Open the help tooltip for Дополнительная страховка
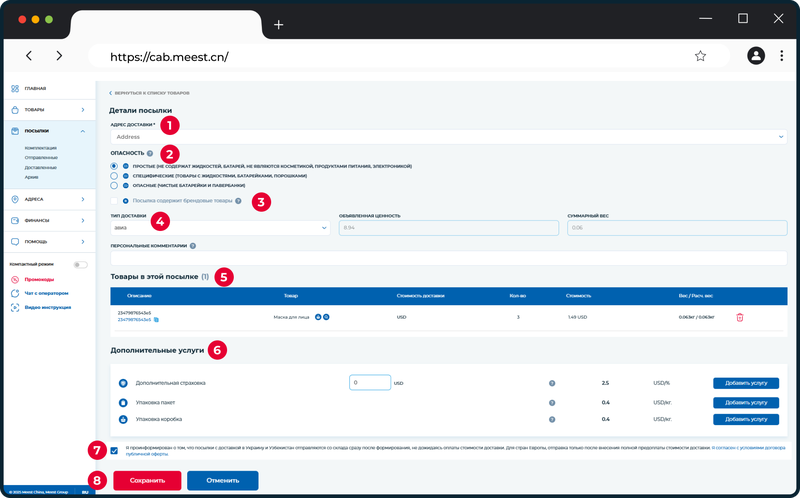The height and width of the screenshot is (498, 800). [x=552, y=383]
